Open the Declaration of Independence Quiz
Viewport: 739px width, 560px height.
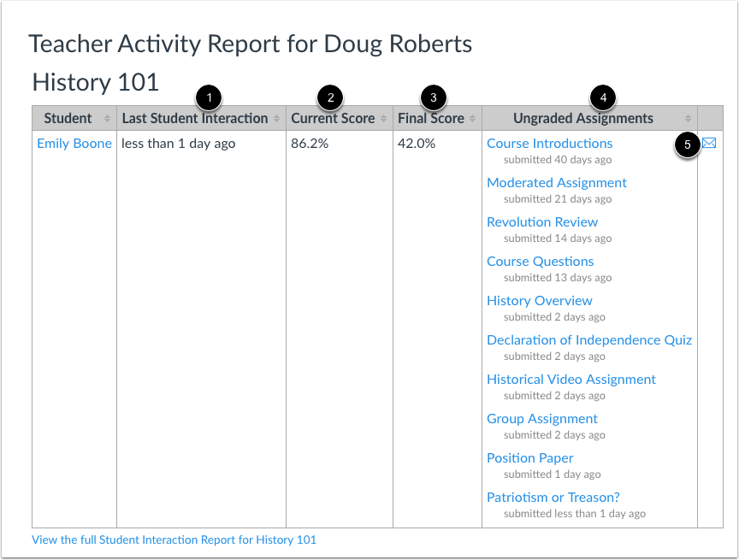[588, 339]
